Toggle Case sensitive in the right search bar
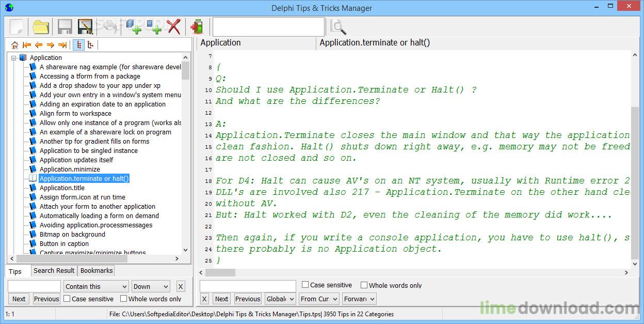Image resolution: width=644 pixels, height=324 pixels. click(305, 284)
